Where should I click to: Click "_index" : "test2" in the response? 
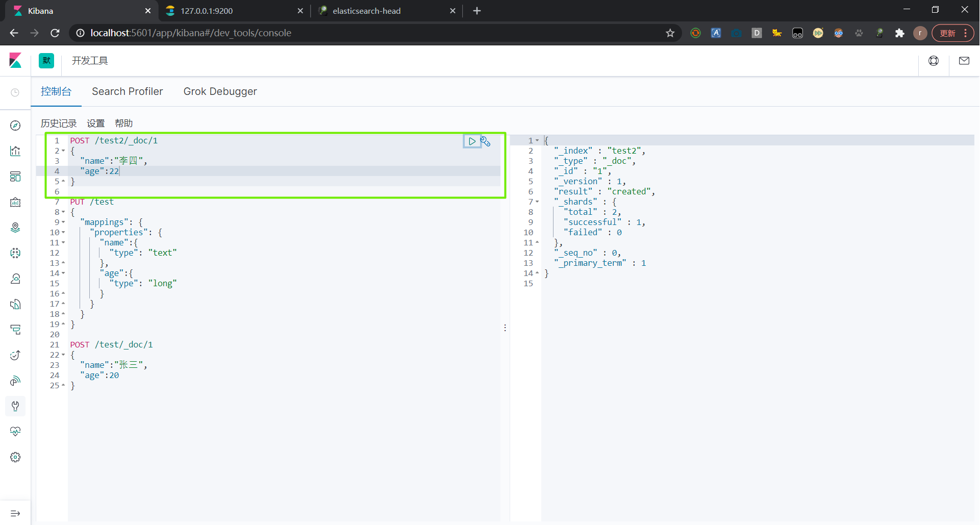(x=600, y=151)
